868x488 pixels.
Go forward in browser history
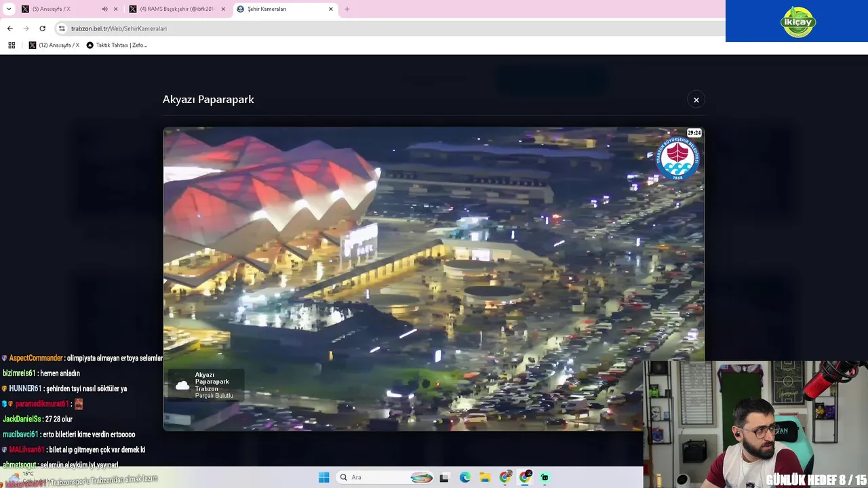point(26,28)
